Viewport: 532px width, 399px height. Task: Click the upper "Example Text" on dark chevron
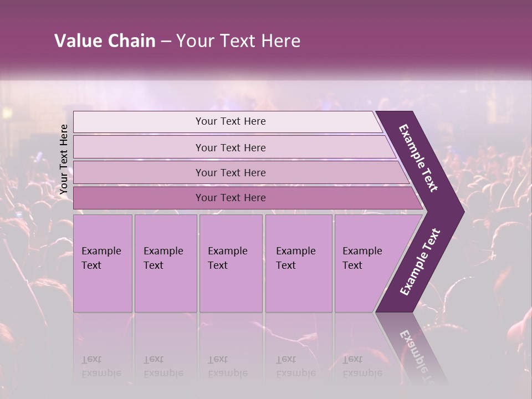tap(418, 158)
